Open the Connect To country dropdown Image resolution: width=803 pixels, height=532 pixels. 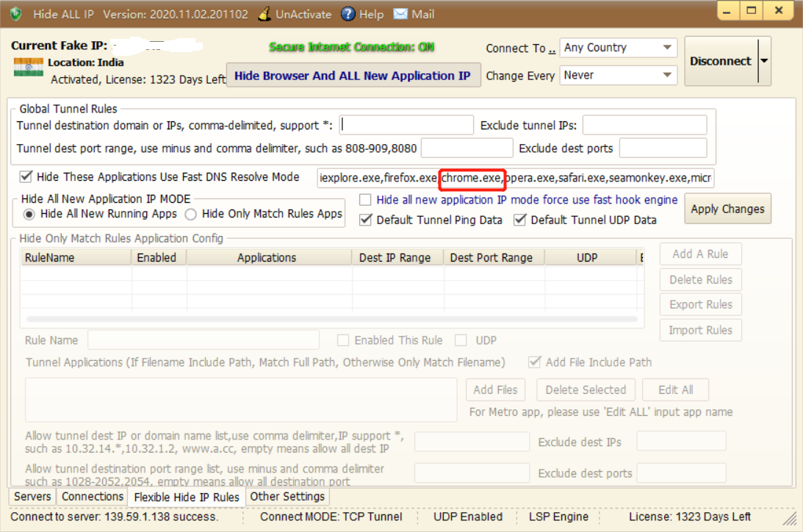tap(618, 48)
